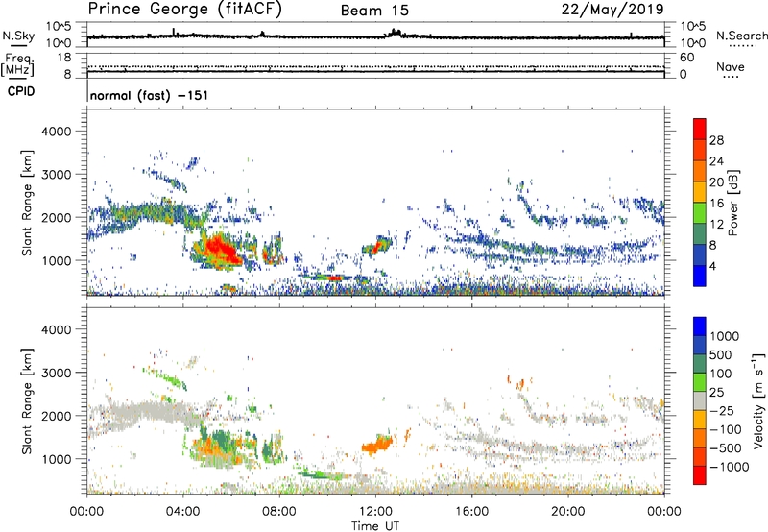Click the 'Nave' legend label

pyautogui.click(x=731, y=66)
